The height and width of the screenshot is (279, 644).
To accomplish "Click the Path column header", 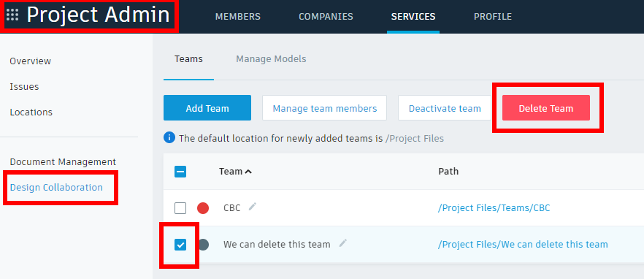I will pyautogui.click(x=448, y=172).
